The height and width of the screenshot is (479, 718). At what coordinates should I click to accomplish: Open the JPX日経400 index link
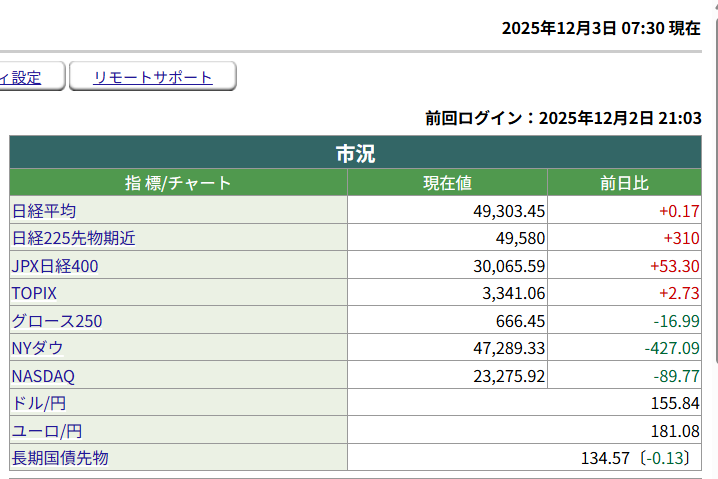[x=55, y=266]
